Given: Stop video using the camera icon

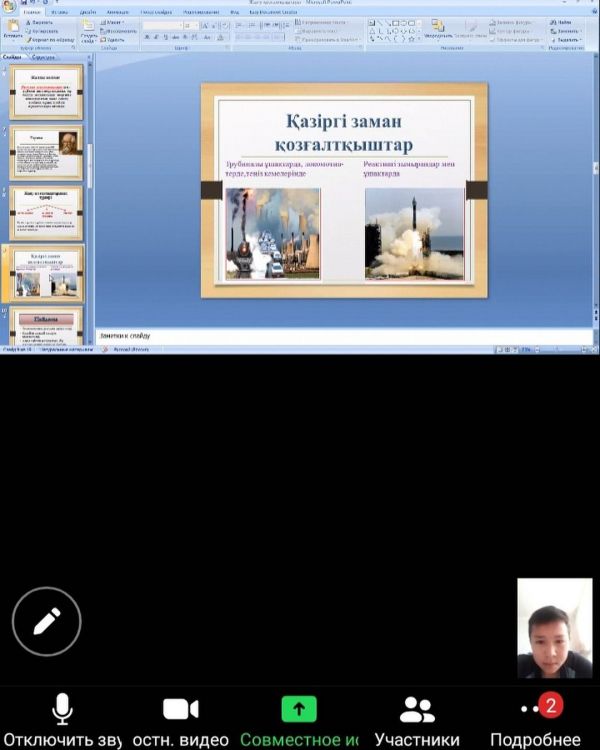Looking at the screenshot, I should [181, 710].
